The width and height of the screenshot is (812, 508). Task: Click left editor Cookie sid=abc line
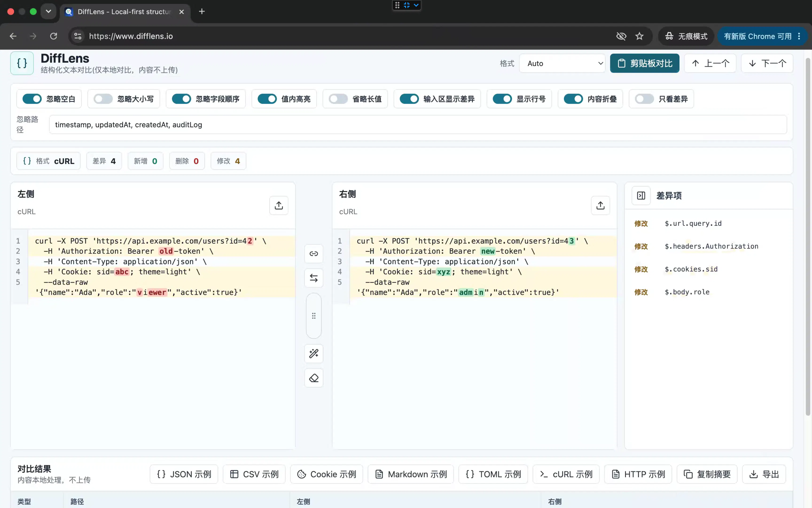coord(161,272)
